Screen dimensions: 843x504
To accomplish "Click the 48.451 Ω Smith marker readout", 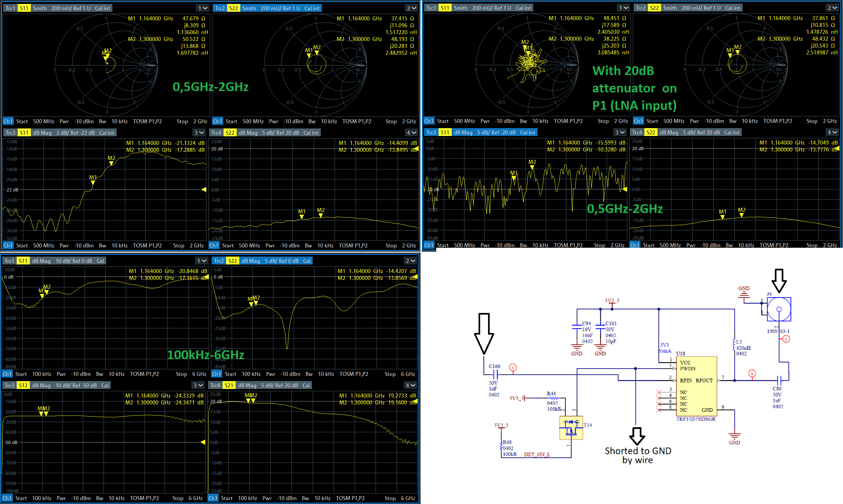I will (615, 18).
